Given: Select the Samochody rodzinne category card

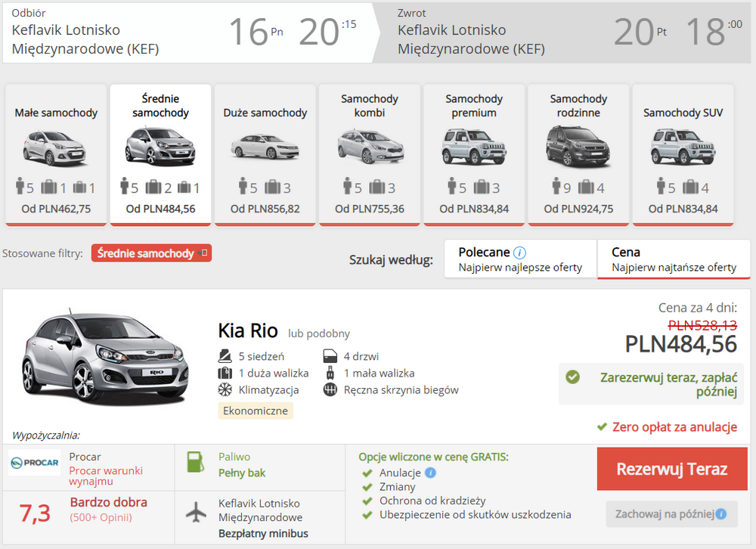Looking at the screenshot, I should 578,154.
